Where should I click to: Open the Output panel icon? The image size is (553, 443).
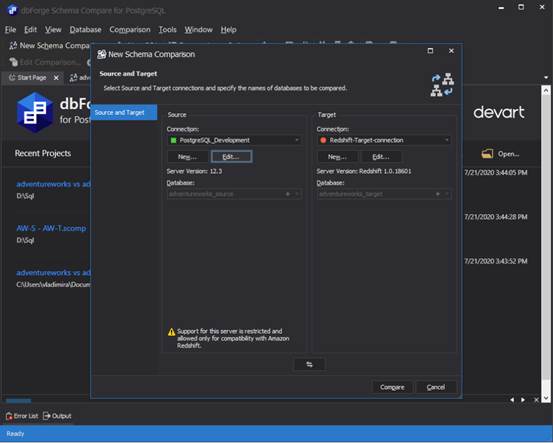pyautogui.click(x=47, y=416)
